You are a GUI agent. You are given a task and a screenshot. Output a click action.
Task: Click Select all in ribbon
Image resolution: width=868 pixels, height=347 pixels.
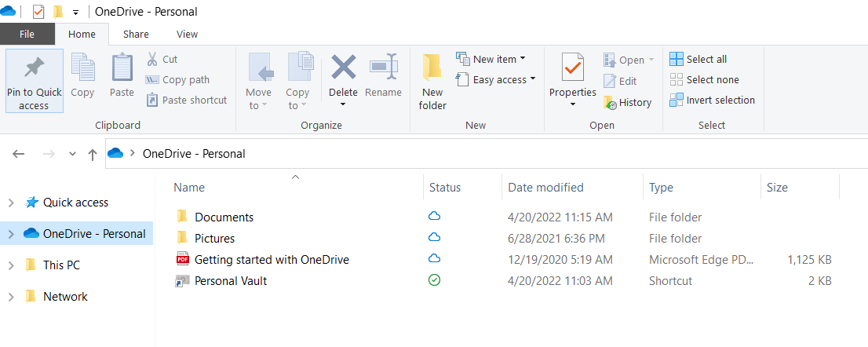pos(698,59)
